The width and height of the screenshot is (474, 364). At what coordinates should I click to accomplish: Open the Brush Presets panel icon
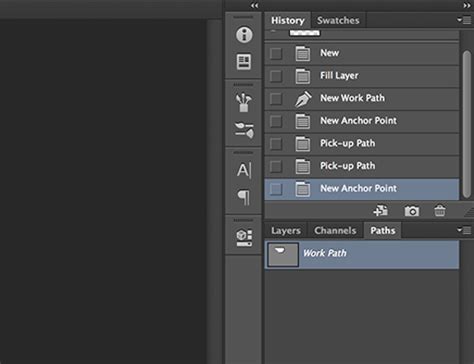coord(244,102)
